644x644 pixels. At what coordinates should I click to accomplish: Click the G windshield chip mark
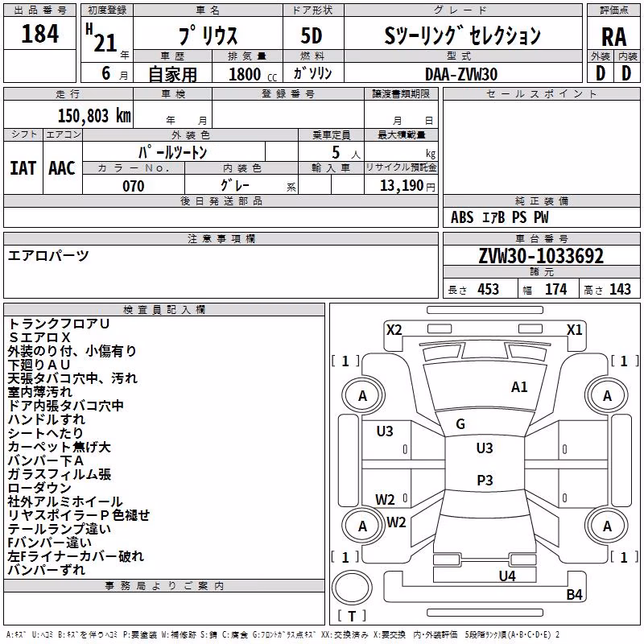pyautogui.click(x=460, y=423)
